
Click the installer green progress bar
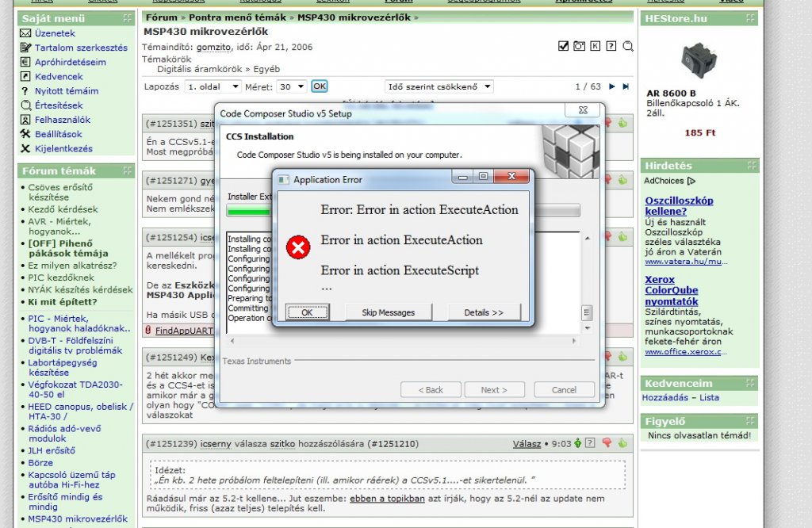(248, 211)
